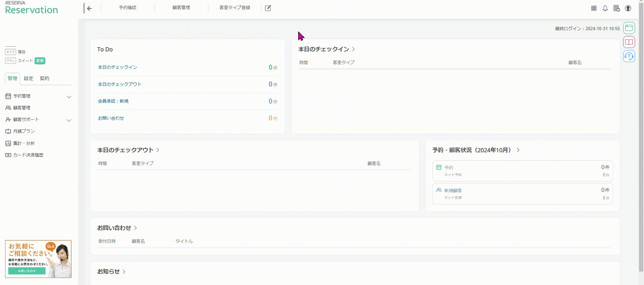Open the blue help support icon
The height and width of the screenshot is (285, 644).
629,56
